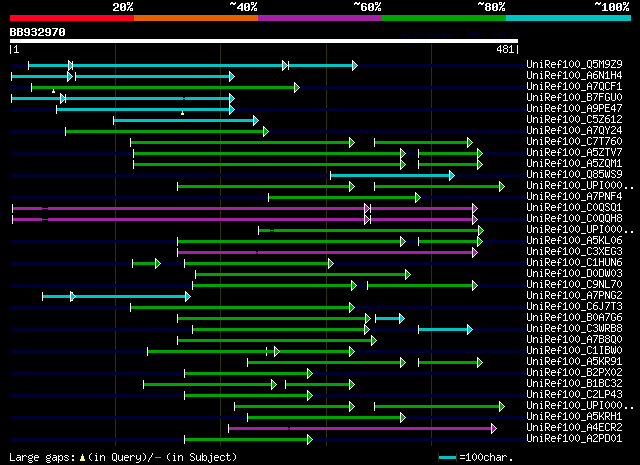The width and height of the screenshot is (640, 465).
Task: Select the UniRef100_C1IBW0 label
Action: point(574,351)
